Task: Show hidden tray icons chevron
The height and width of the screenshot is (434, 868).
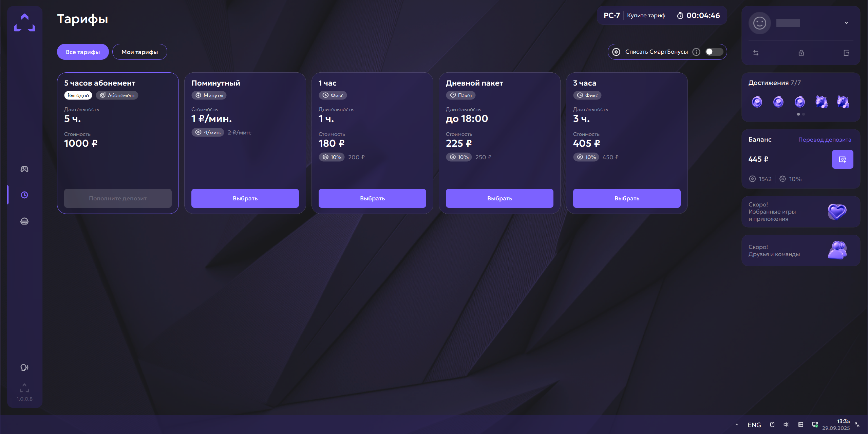Action: pyautogui.click(x=737, y=424)
